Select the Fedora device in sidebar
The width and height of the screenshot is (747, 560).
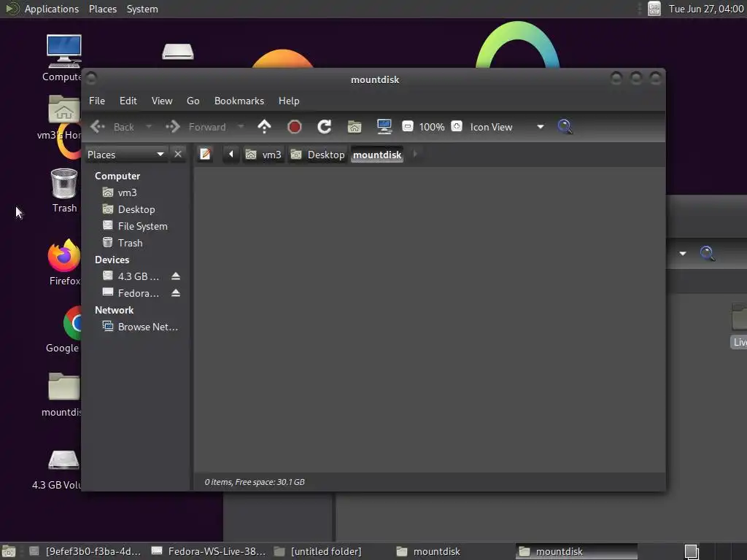click(x=131, y=293)
